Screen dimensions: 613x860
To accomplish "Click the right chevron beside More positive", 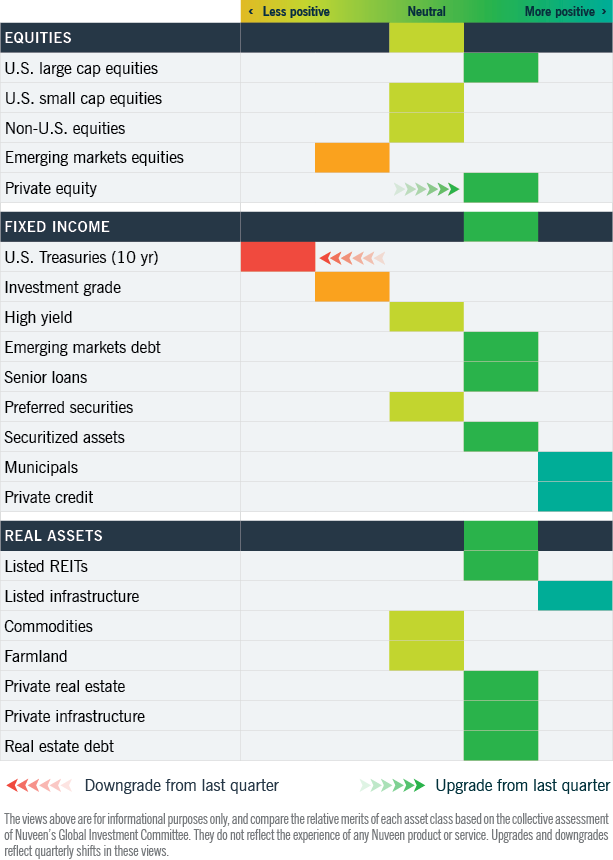I will pos(603,12).
